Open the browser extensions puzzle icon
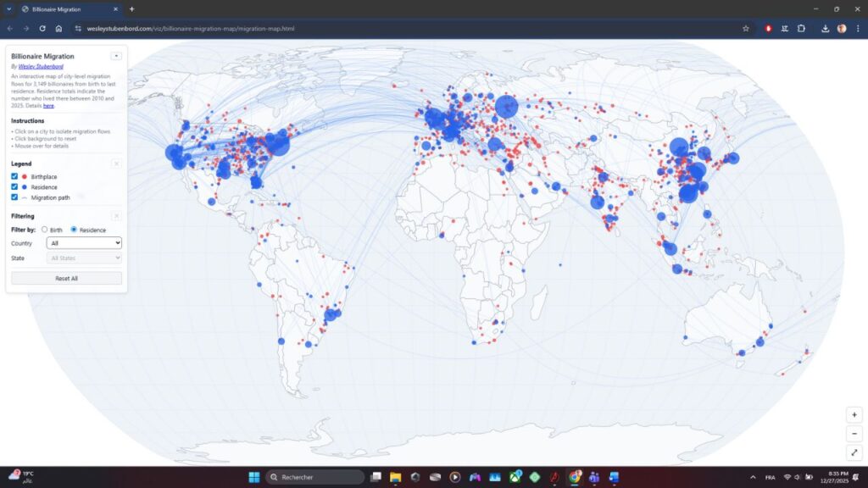Image resolution: width=868 pixels, height=488 pixels. [801, 28]
